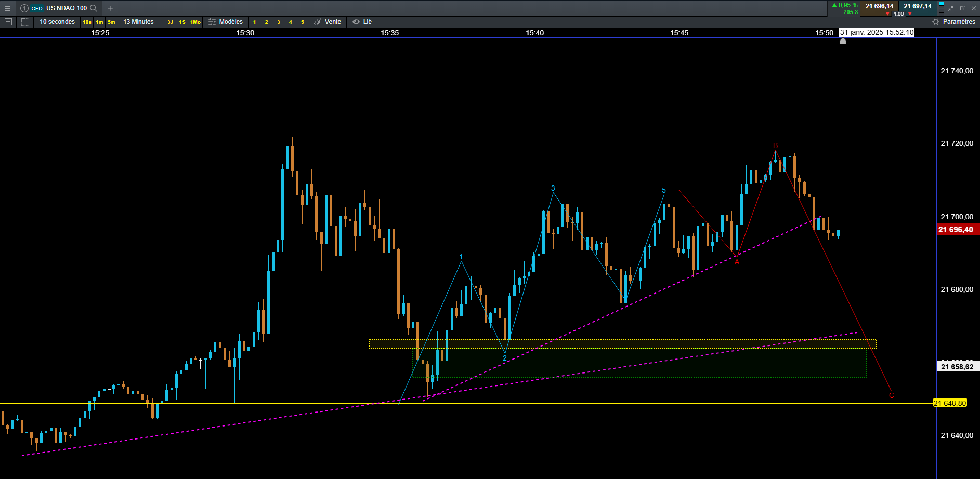The height and width of the screenshot is (479, 980).
Task: Click the sell price 21 696,14 button
Action: tap(880, 6)
